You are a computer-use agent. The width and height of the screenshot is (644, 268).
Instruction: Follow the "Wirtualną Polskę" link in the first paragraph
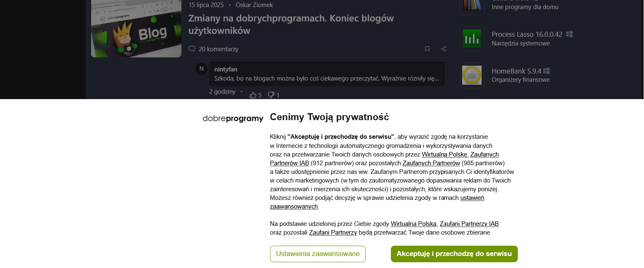click(x=444, y=154)
